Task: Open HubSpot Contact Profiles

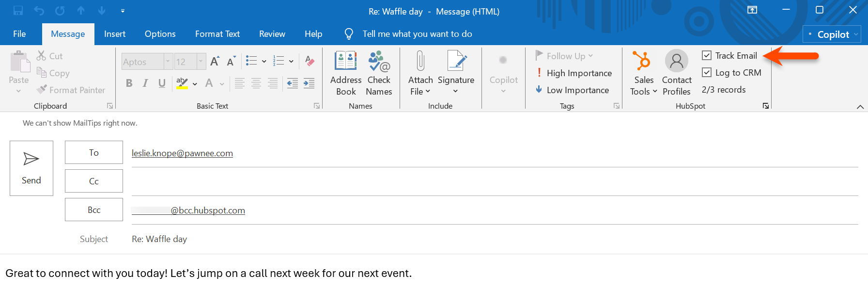Action: 676,73
